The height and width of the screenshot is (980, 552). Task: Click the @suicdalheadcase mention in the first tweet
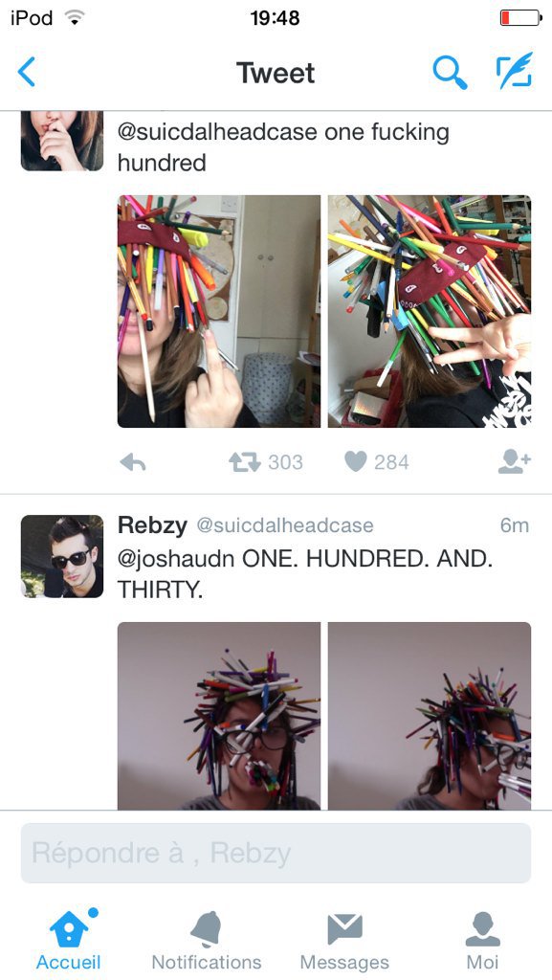tap(217, 132)
